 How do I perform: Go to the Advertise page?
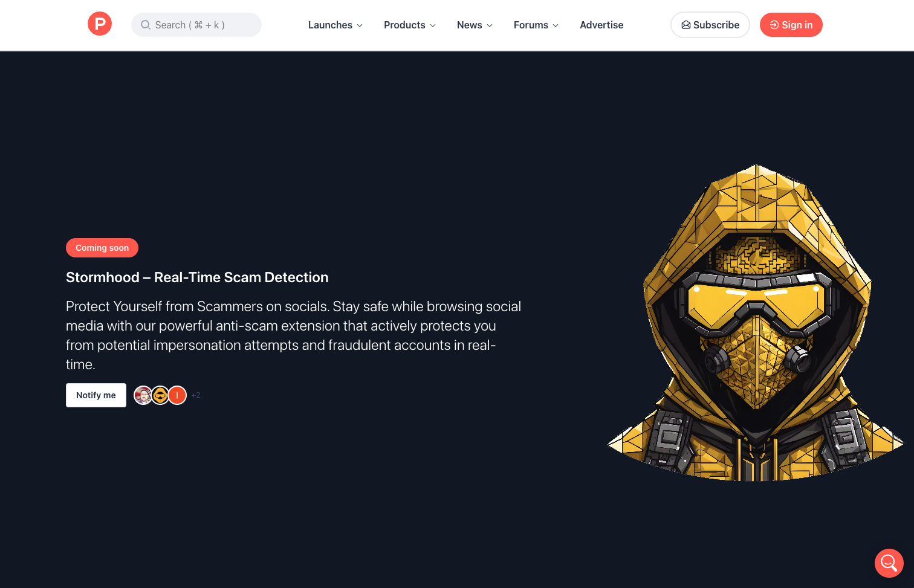(601, 25)
